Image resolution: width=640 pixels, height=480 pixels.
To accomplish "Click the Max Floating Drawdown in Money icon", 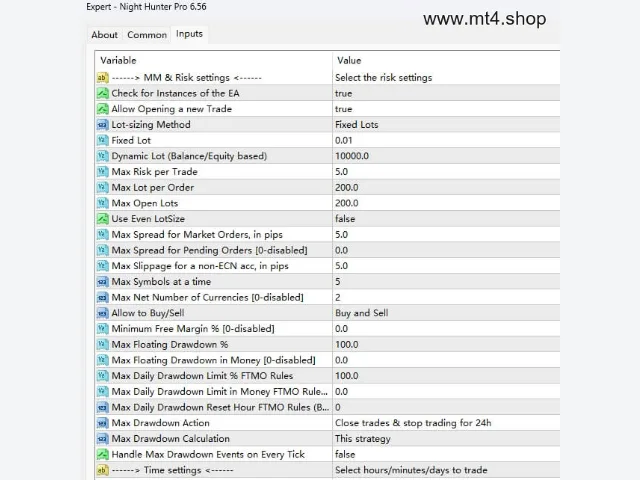I will click(x=102, y=360).
